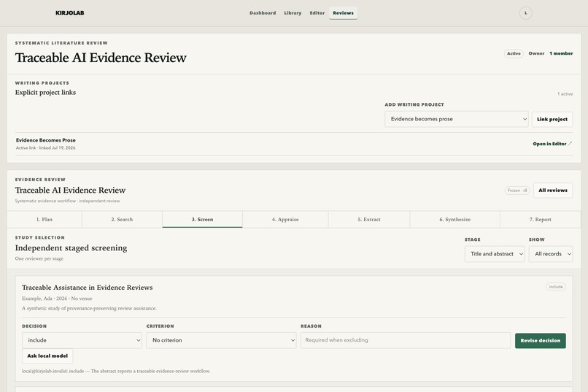Click the 'One reviewer per stage' text
The width and height of the screenshot is (588, 392).
coord(39,258)
